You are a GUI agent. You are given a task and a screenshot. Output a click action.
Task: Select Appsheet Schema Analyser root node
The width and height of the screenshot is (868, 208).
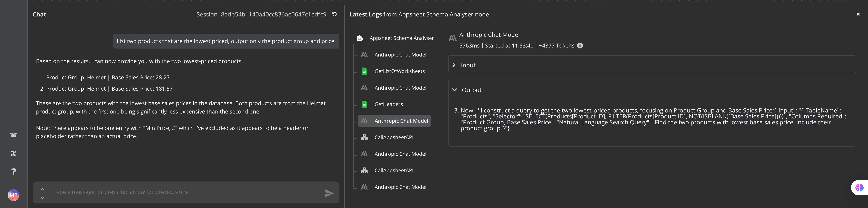pyautogui.click(x=402, y=38)
